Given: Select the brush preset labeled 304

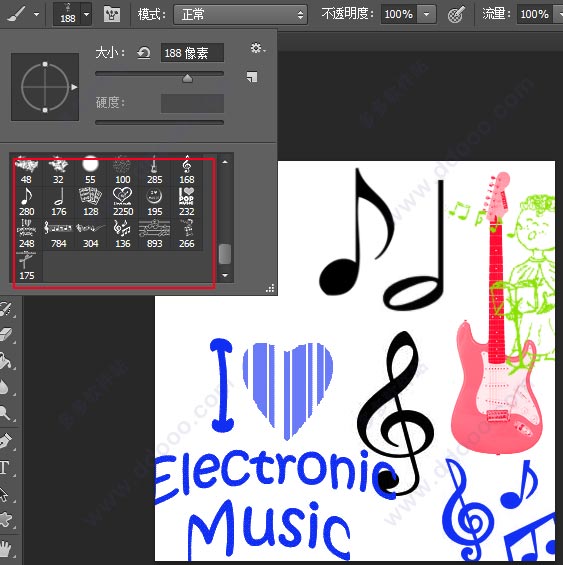Looking at the screenshot, I should tap(90, 234).
